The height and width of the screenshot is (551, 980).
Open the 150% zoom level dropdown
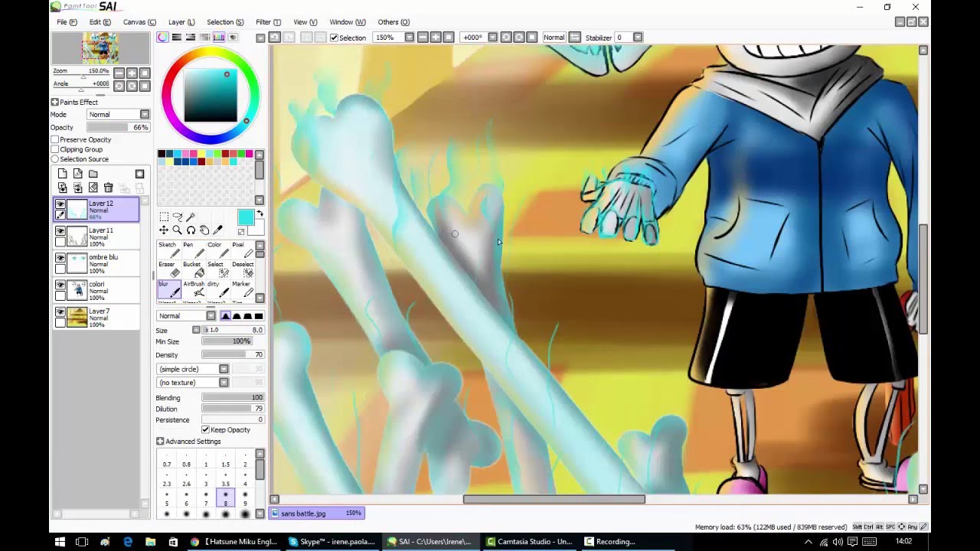tap(409, 37)
